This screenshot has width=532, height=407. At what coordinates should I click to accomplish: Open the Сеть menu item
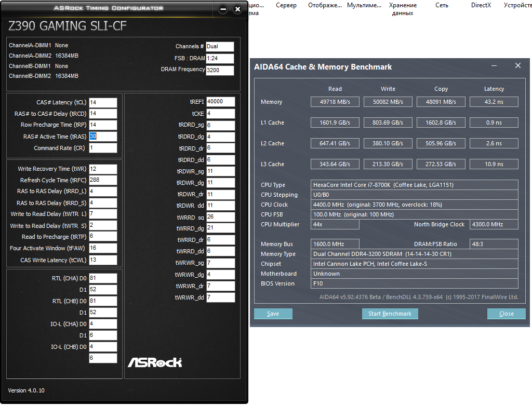(442, 5)
